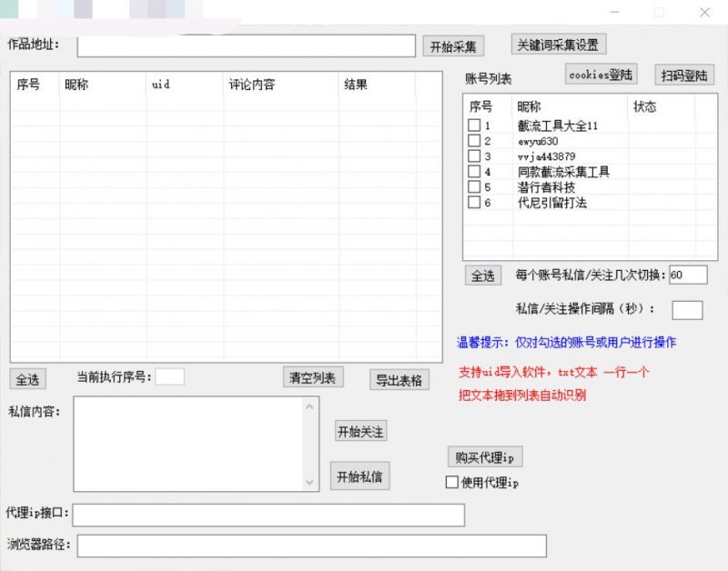Toggle checkbox for 代尼引留打法

click(474, 202)
